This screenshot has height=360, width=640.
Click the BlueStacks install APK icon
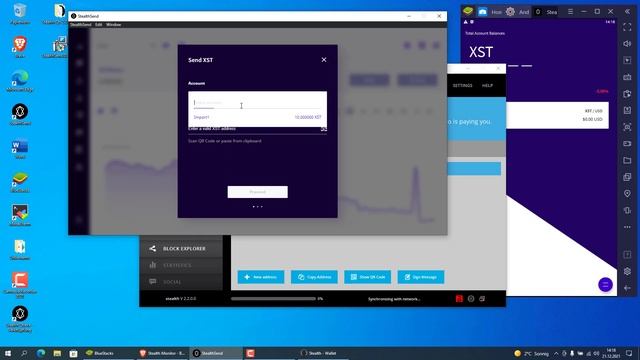click(x=627, y=110)
